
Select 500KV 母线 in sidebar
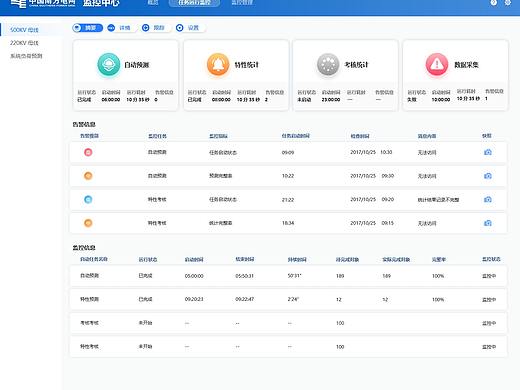point(24,30)
